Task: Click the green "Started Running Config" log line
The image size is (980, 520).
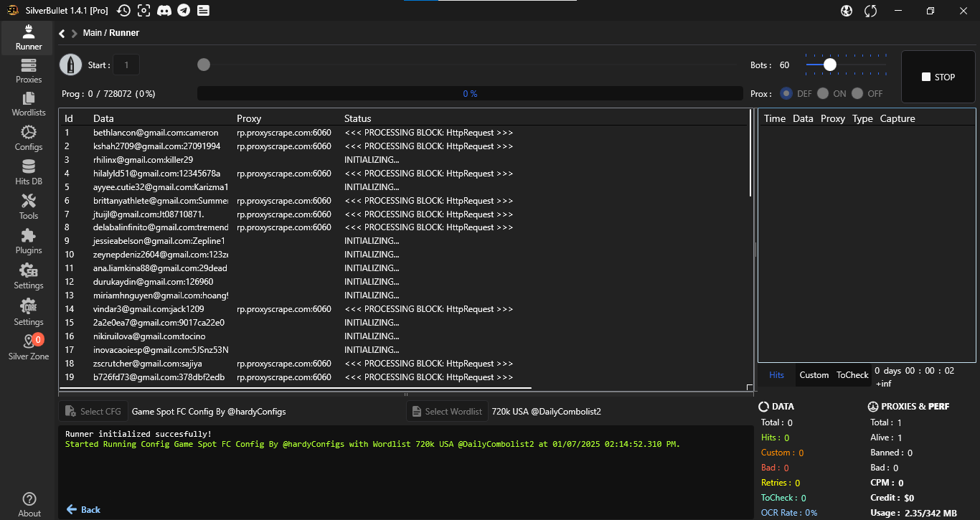Action: [x=372, y=444]
